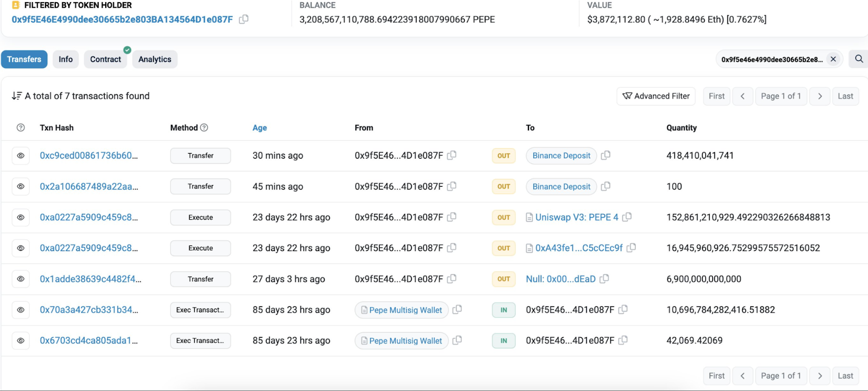This screenshot has width=868, height=391.
Task: Open transaction hash 0x2a106687489a22aa
Action: (x=88, y=186)
